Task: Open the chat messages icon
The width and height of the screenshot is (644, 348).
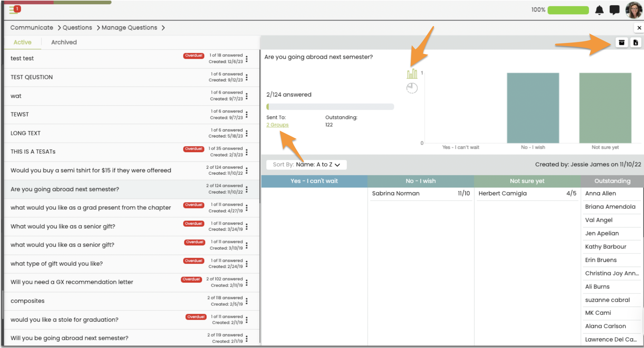Action: pyautogui.click(x=614, y=10)
